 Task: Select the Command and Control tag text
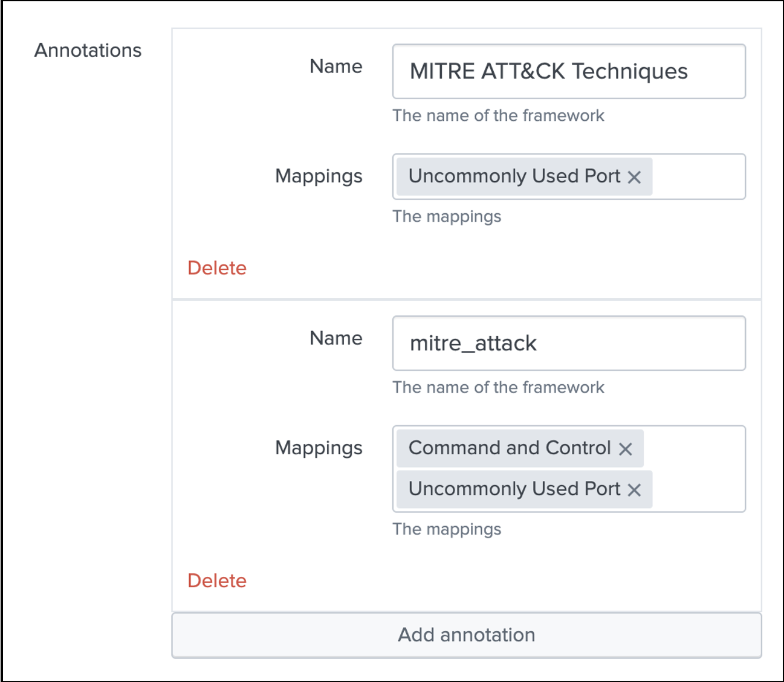(x=510, y=448)
